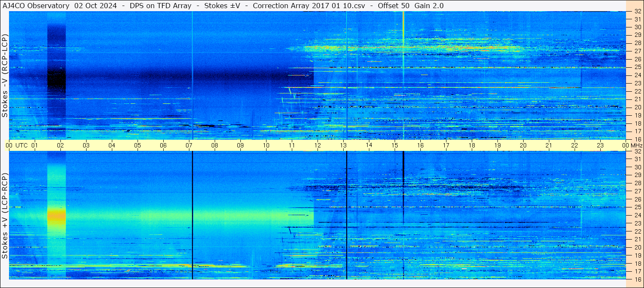The width and height of the screenshot is (644, 288).
Task: Click "DPS on TFD Array" in title
Action: [x=160, y=6]
